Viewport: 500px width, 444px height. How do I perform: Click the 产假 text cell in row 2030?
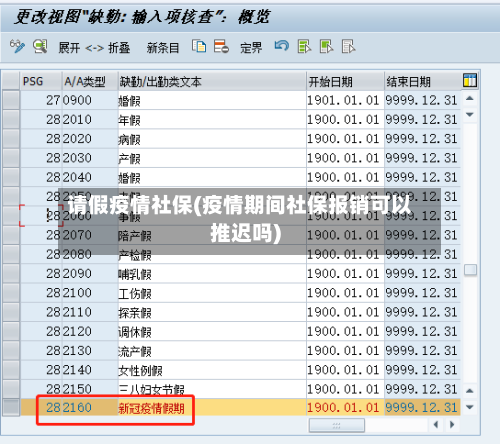(x=212, y=158)
